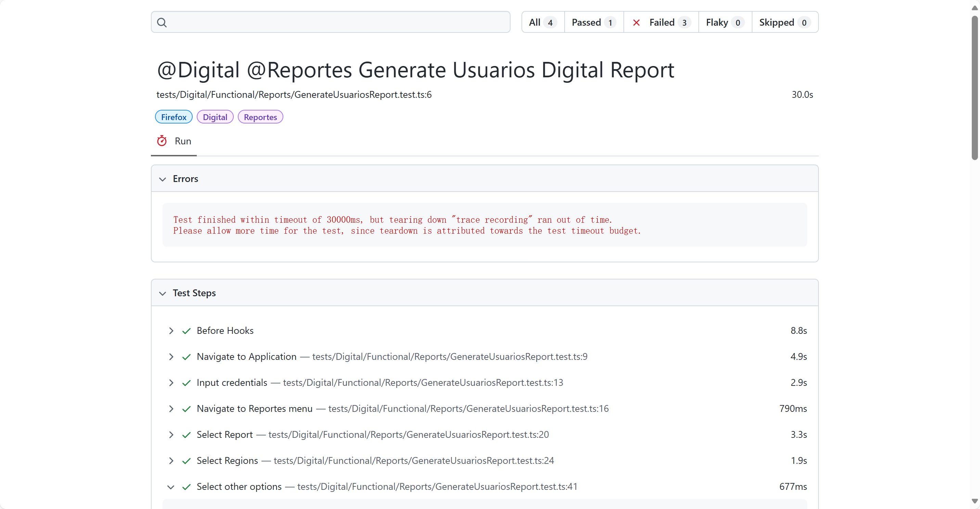Click the search magnifier icon
Image resolution: width=980 pixels, height=509 pixels.
[162, 23]
